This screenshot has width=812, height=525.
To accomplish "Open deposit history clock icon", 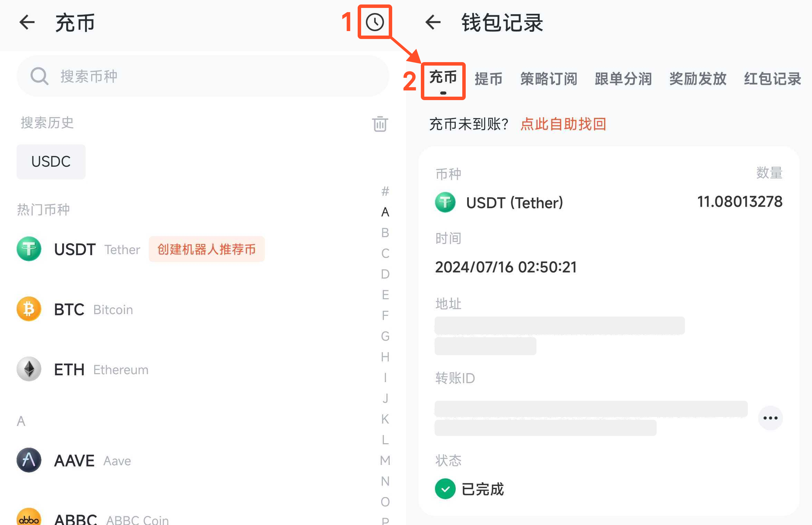I will [375, 22].
